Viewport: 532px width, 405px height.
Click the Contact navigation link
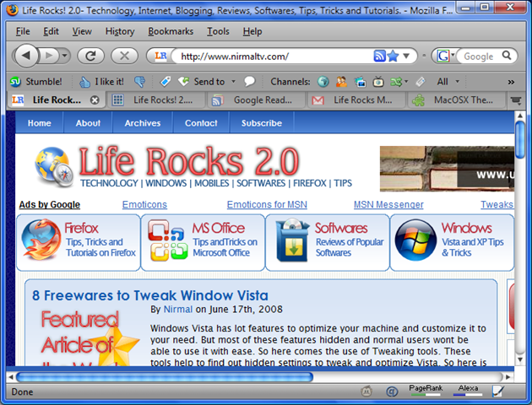(x=201, y=123)
